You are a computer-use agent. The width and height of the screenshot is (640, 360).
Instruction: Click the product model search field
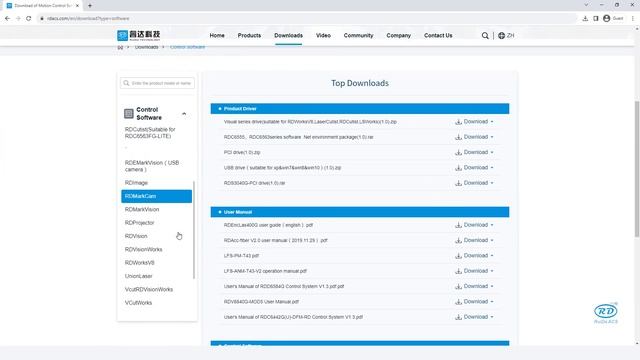157,83
